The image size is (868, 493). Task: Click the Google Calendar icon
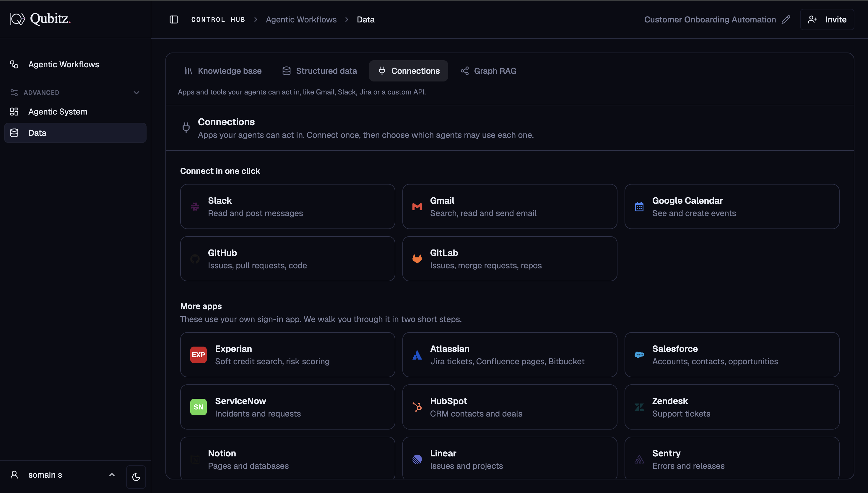coord(639,207)
